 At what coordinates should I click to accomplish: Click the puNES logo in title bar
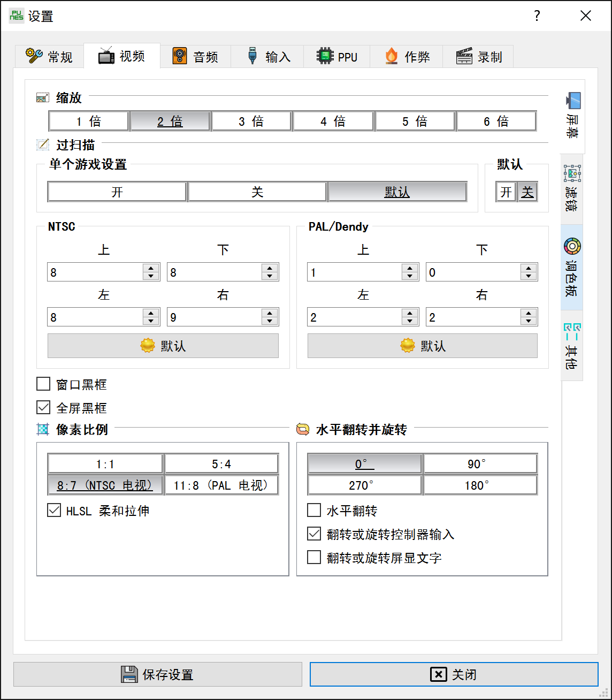(17, 16)
